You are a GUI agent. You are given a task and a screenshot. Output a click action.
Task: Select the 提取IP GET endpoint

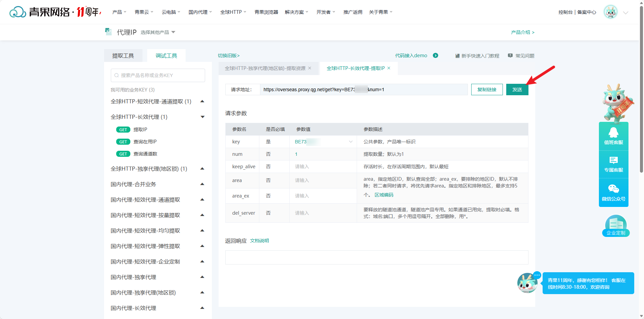point(132,130)
